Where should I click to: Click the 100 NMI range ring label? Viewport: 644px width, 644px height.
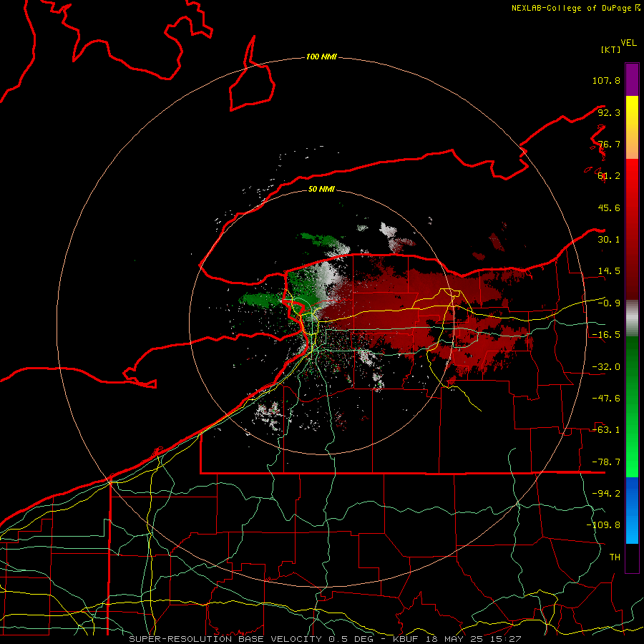321,57
